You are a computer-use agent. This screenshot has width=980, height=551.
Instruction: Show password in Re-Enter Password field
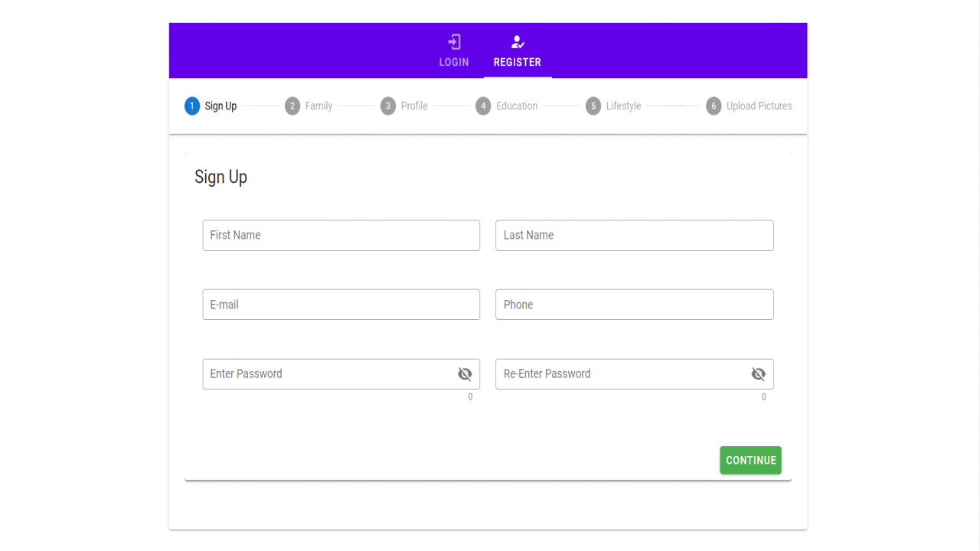pyautogui.click(x=758, y=374)
